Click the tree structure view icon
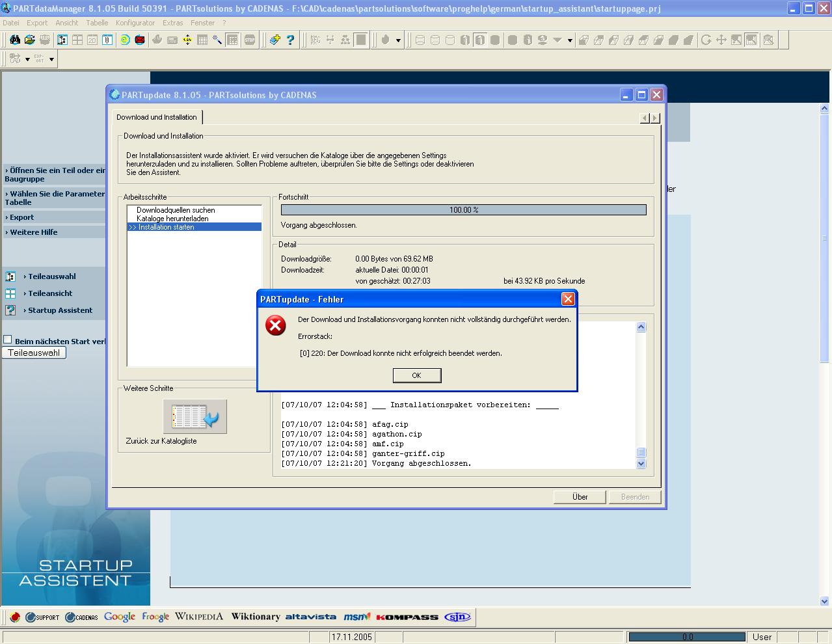 tap(62, 40)
